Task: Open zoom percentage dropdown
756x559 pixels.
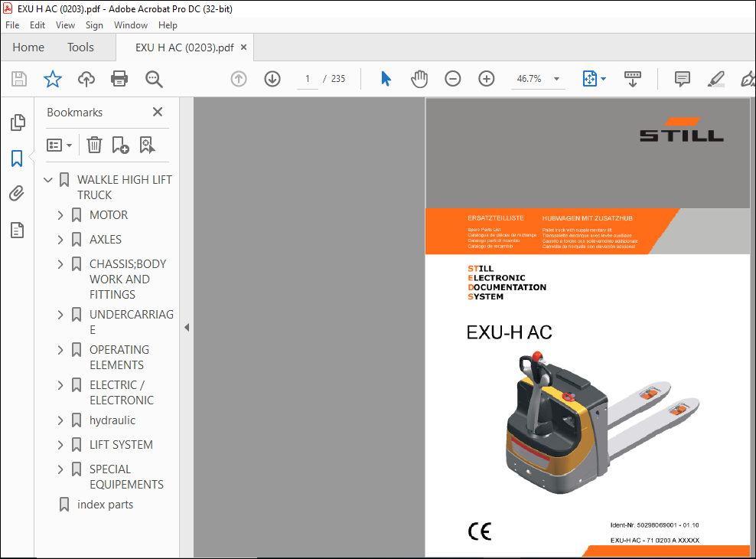Action: [556, 79]
